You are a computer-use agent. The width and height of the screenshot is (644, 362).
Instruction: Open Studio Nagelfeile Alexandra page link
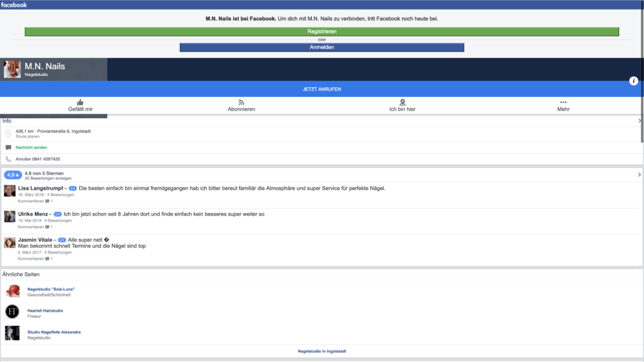(54, 332)
